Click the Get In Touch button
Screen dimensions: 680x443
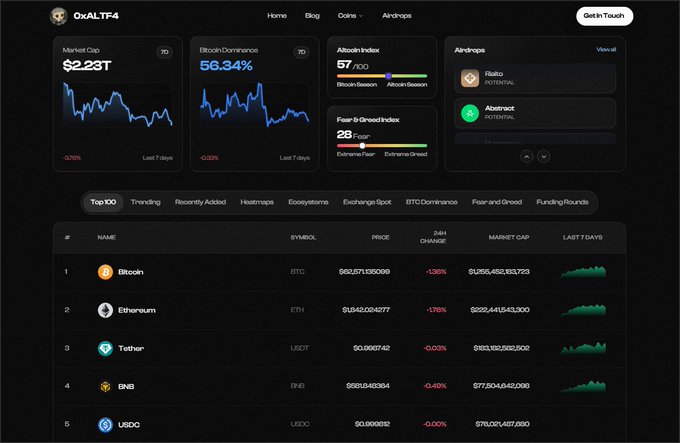tap(604, 16)
